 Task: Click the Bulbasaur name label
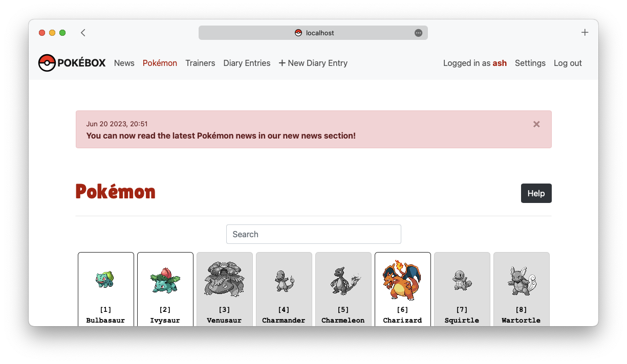click(105, 321)
